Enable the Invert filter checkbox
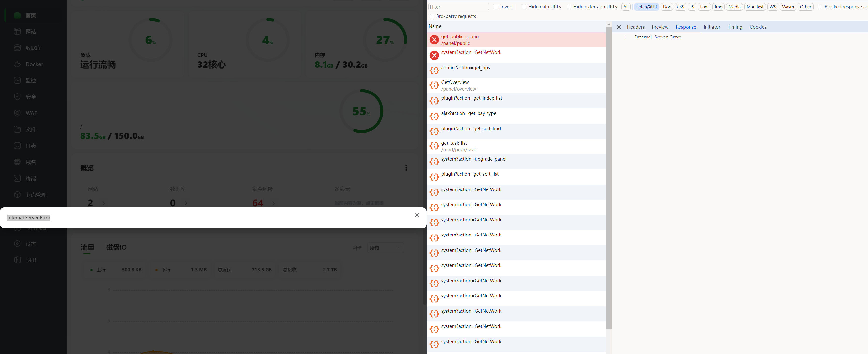 click(496, 7)
